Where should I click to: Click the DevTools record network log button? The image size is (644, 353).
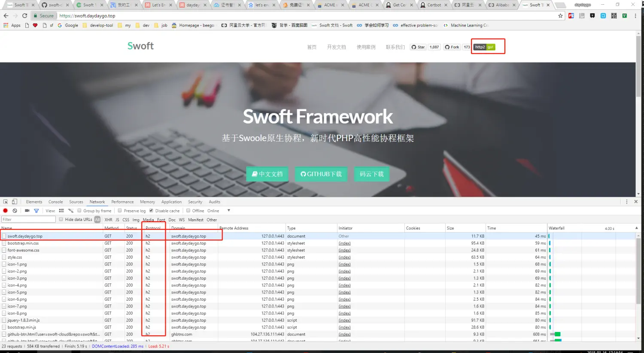pyautogui.click(x=6, y=211)
